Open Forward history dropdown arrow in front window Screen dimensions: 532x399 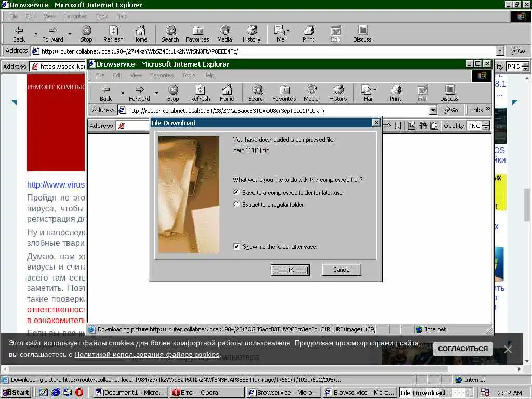[156, 93]
